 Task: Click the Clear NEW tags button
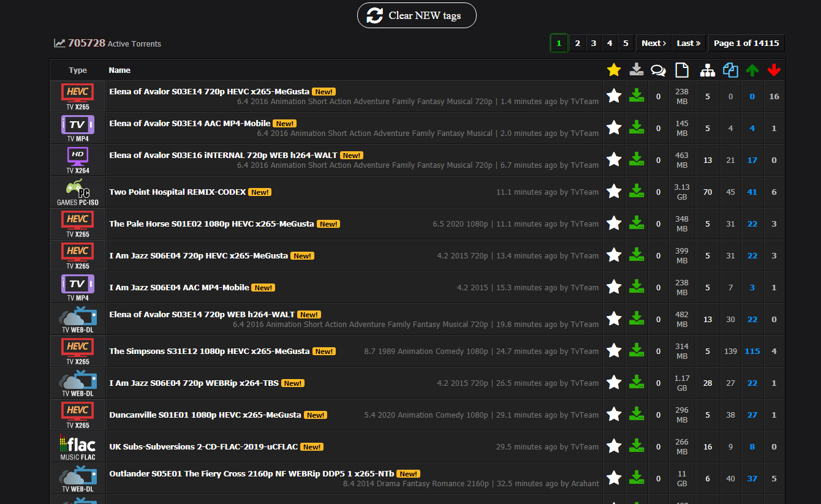417,15
